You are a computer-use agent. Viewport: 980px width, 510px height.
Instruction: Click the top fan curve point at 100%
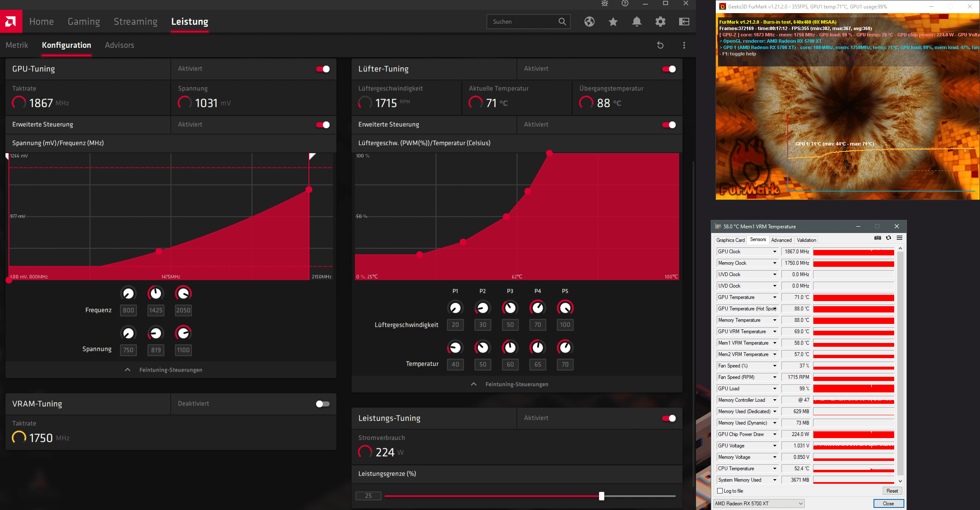549,153
